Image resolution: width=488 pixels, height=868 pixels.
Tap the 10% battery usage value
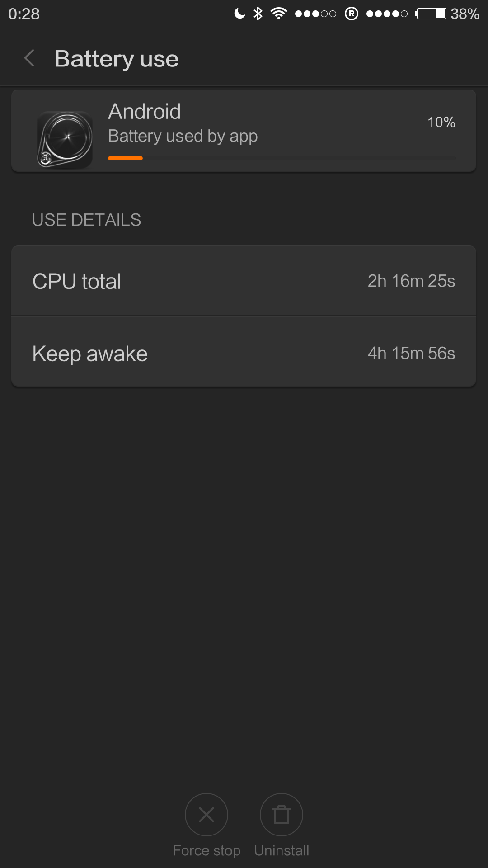point(441,122)
